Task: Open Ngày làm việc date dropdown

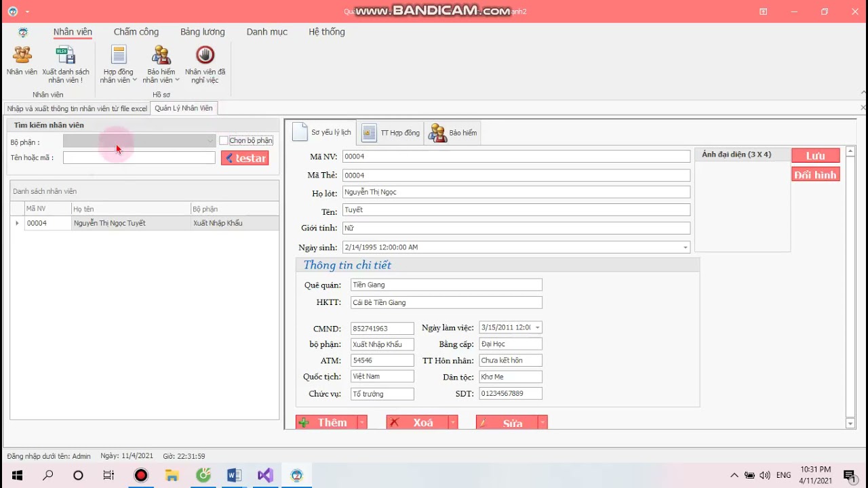Action: (537, 327)
